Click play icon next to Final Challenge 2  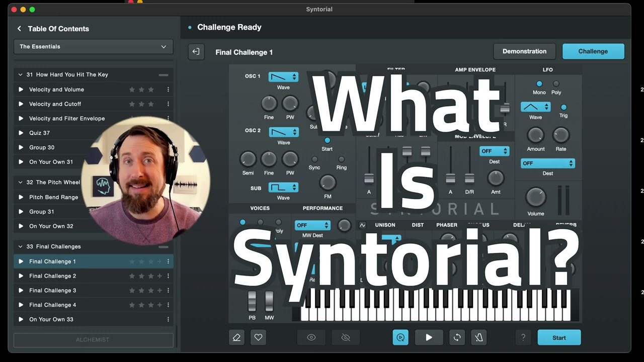click(x=21, y=276)
